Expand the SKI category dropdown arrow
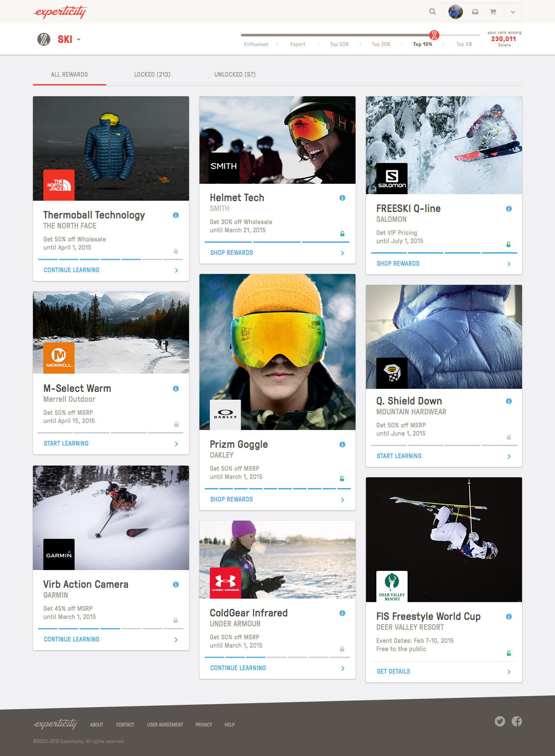 [x=79, y=39]
